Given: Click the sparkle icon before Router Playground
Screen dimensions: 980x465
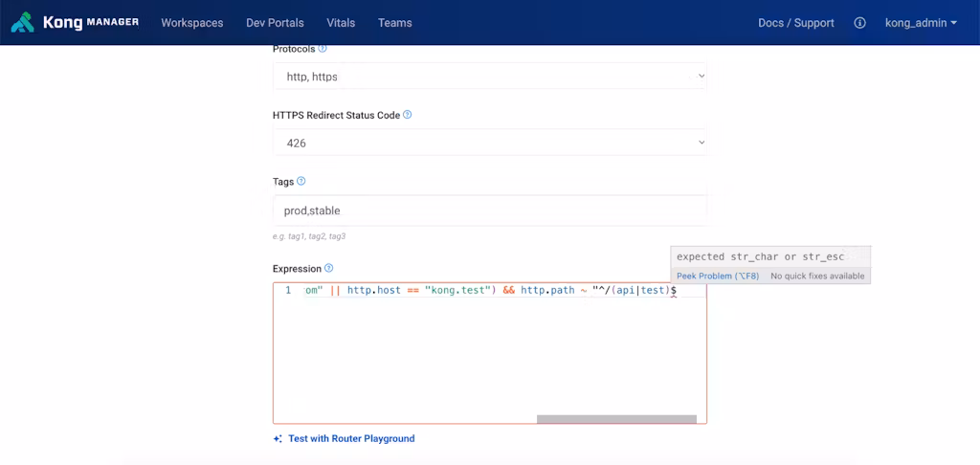Looking at the screenshot, I should (x=278, y=439).
